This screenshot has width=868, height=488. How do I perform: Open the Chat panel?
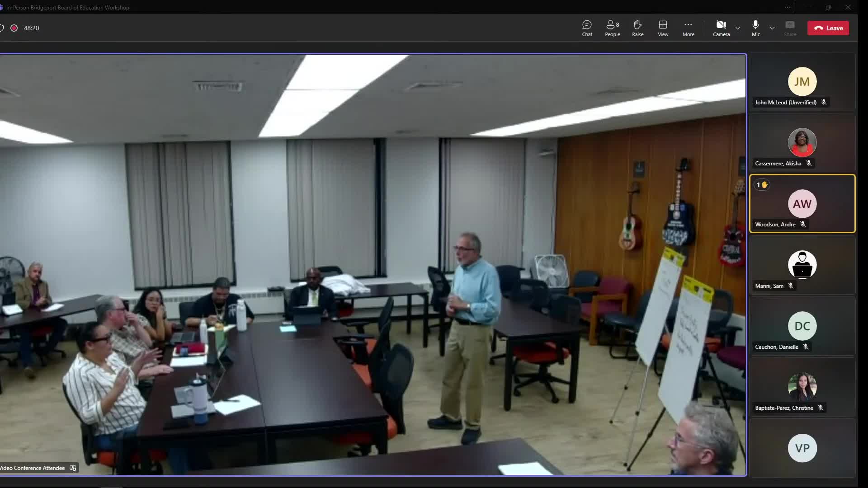click(x=587, y=28)
